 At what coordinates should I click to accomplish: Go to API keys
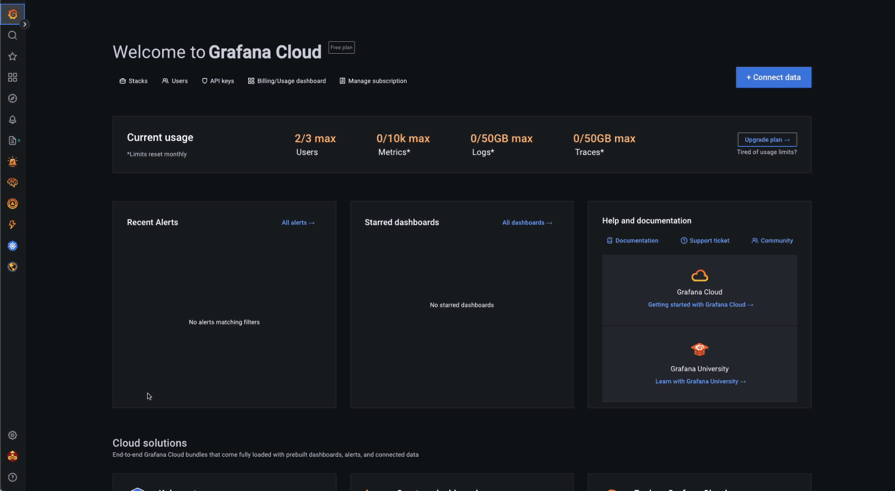218,81
